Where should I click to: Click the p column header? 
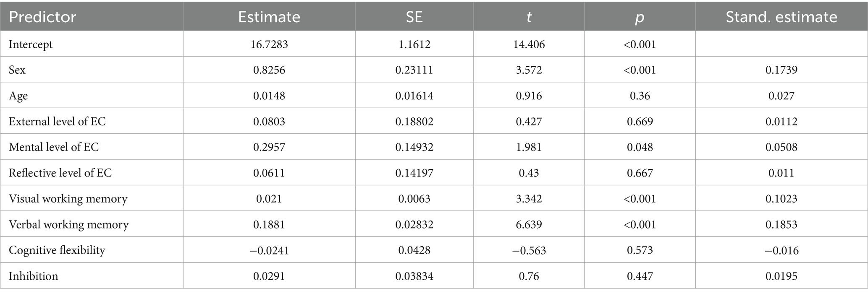click(x=640, y=17)
